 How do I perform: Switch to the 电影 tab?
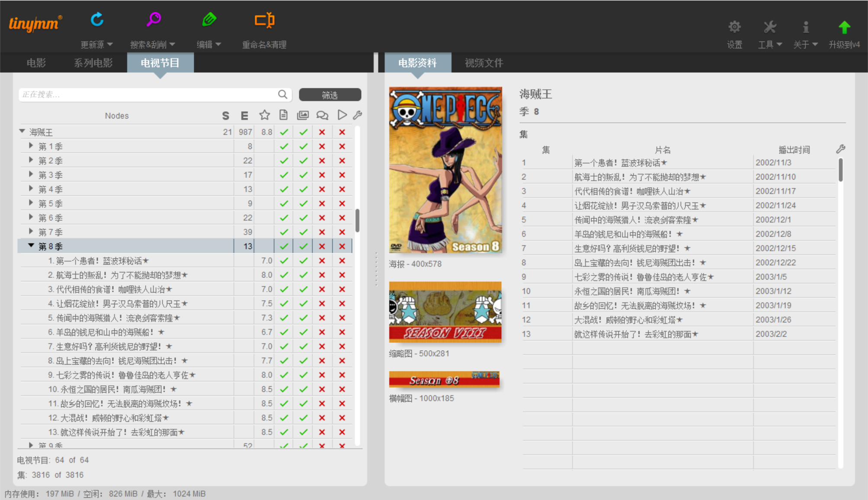click(x=36, y=63)
